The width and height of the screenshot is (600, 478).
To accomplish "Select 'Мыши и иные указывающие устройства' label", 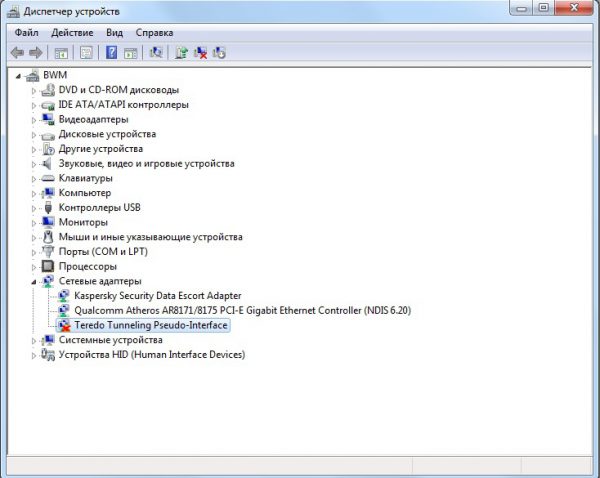I will pos(150,237).
